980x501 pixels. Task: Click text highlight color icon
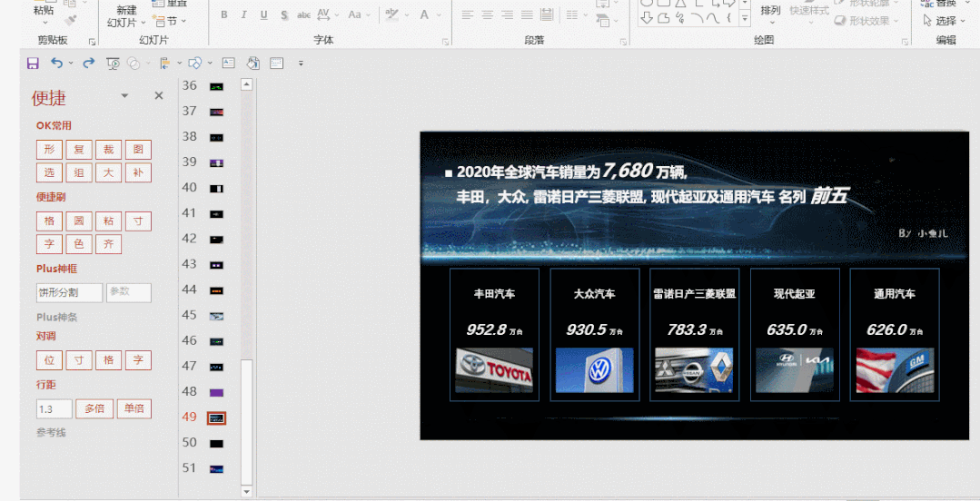tap(391, 15)
